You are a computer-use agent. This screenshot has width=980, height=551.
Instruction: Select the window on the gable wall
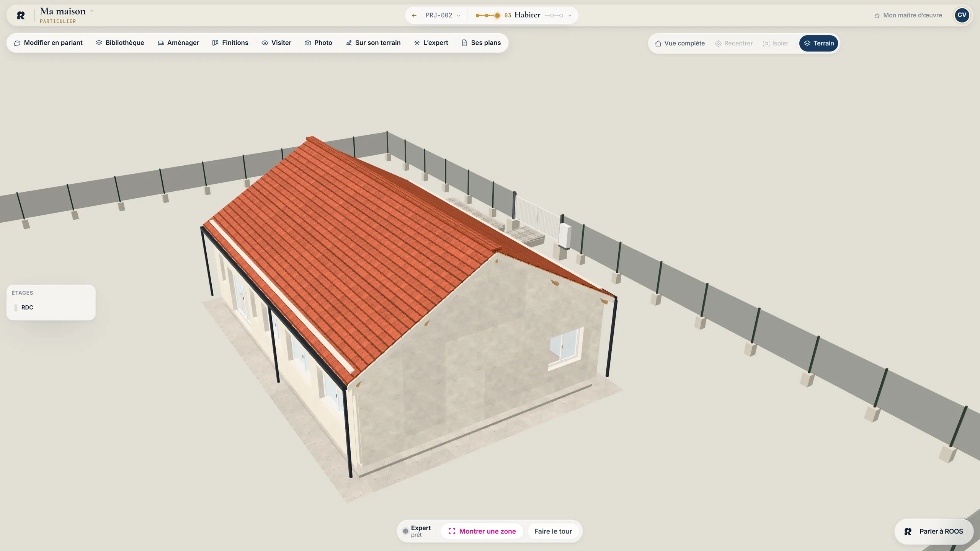pyautogui.click(x=566, y=349)
